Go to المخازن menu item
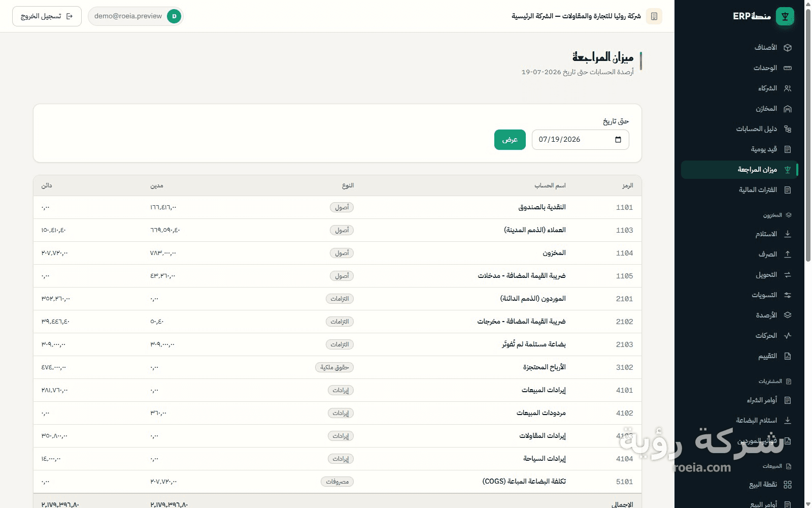The image size is (812, 508). click(x=739, y=109)
